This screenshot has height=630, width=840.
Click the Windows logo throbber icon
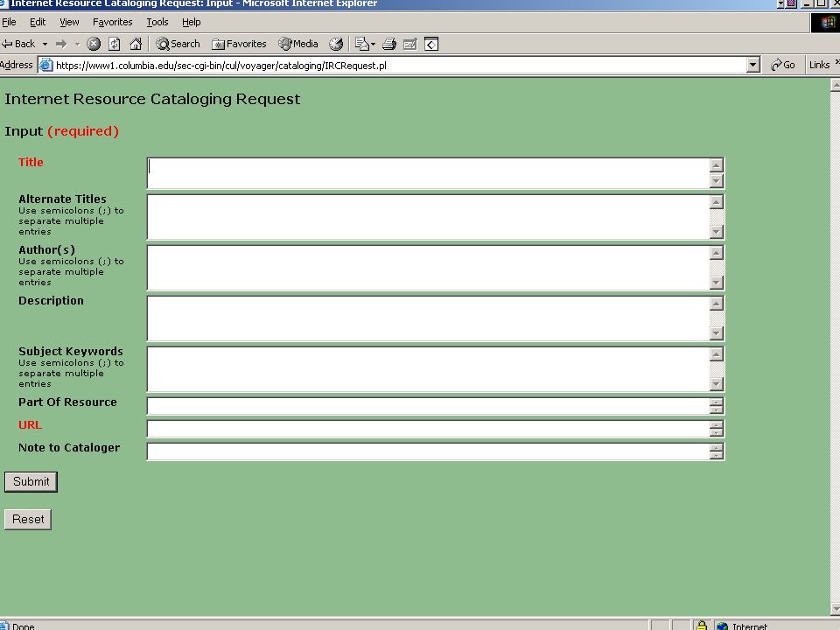825,23
